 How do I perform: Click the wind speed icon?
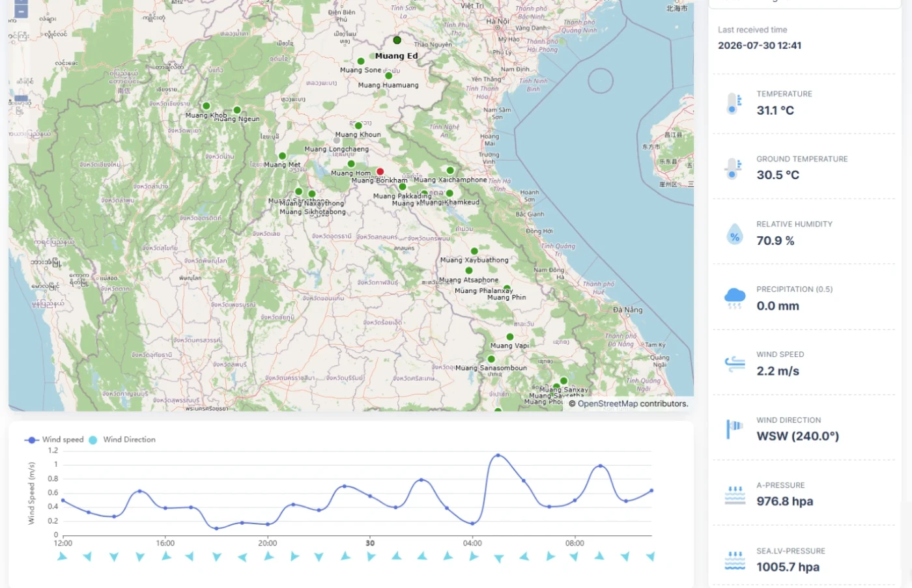pyautogui.click(x=735, y=364)
